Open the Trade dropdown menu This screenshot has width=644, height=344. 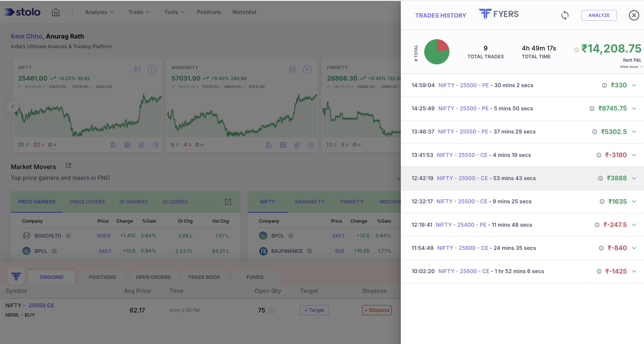[139, 12]
